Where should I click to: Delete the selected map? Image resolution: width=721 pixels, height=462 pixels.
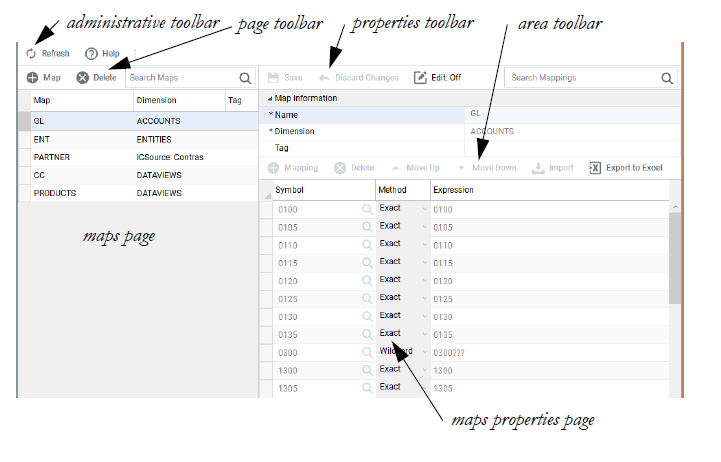[x=83, y=77]
